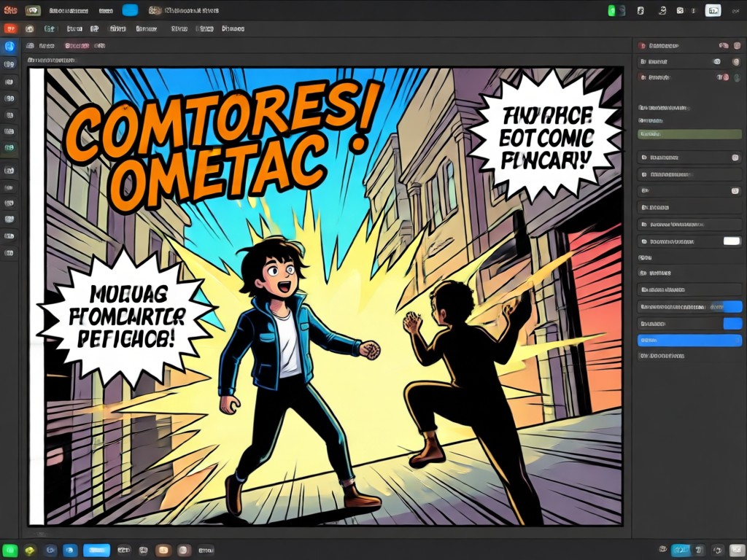Click the red button starting the second toolbar row
747x560 pixels.
point(10,28)
